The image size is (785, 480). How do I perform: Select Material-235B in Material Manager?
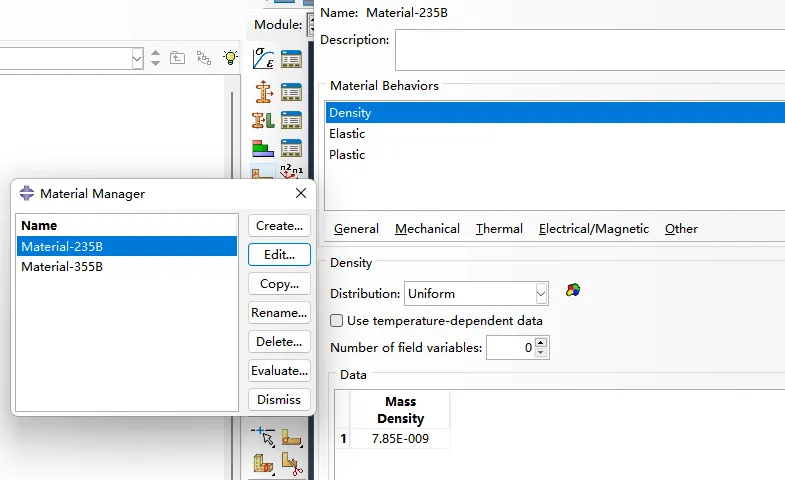click(127, 246)
